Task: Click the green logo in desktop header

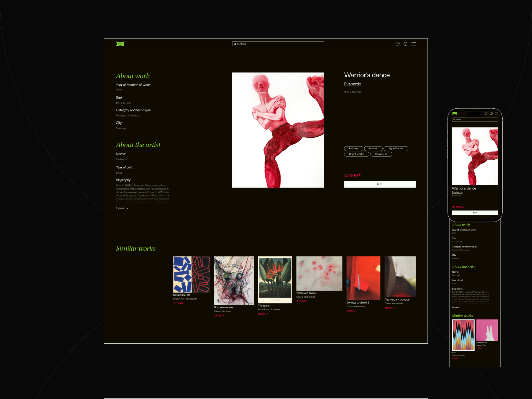Action: pos(120,44)
